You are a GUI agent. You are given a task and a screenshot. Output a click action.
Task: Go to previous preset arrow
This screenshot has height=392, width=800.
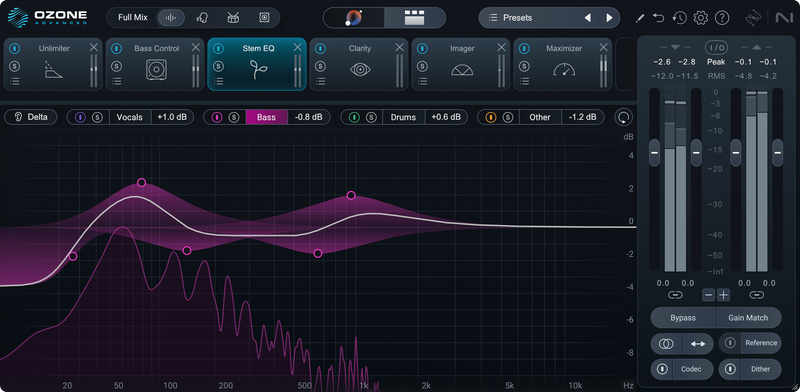[x=588, y=18]
